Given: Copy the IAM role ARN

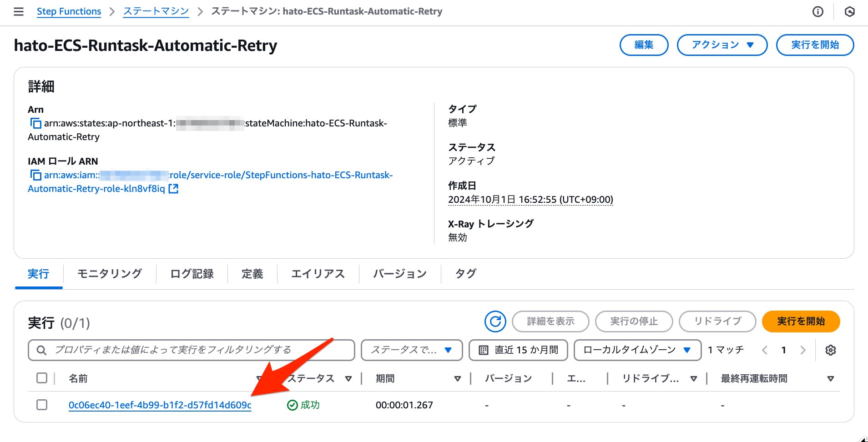Looking at the screenshot, I should click(x=35, y=175).
